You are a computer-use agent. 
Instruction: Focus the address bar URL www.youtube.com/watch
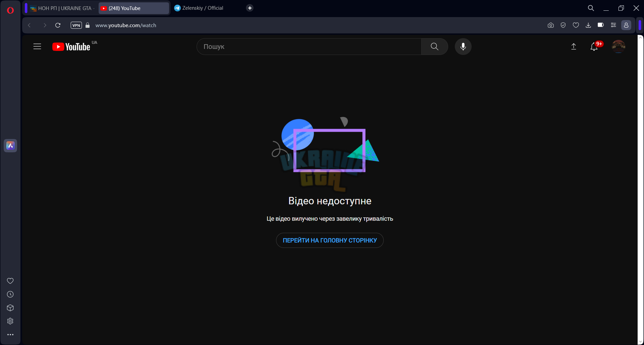[x=126, y=25]
